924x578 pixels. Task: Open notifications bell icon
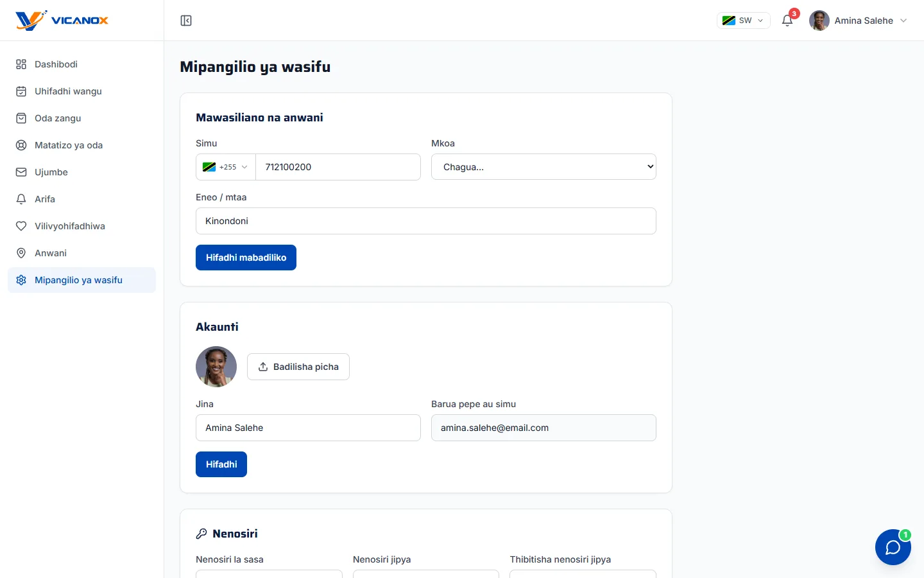pyautogui.click(x=787, y=21)
